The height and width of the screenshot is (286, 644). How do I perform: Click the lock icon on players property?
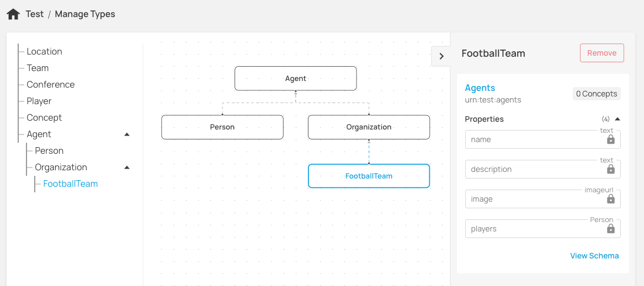pos(610,229)
